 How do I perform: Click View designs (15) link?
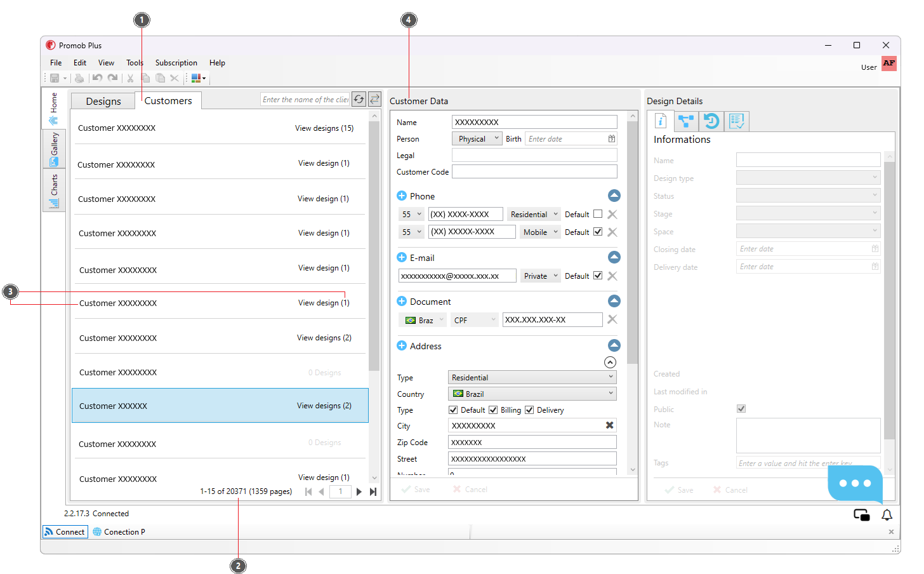pos(324,128)
